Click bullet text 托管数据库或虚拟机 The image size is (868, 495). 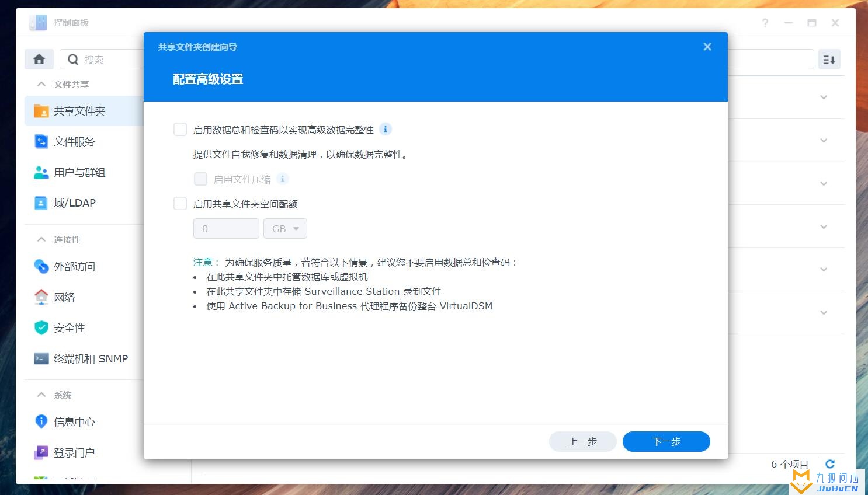click(287, 277)
